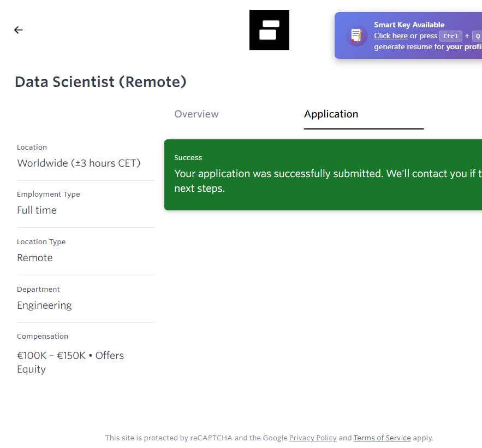Click the Engineering department value
Image resolution: width=482 pixels, height=448 pixels.
[x=44, y=305]
